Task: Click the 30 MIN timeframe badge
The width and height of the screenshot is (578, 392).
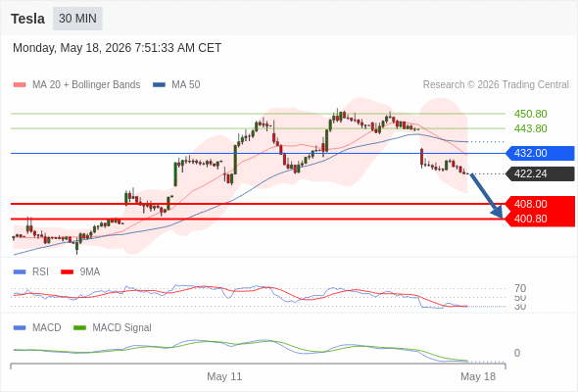Action: click(77, 19)
